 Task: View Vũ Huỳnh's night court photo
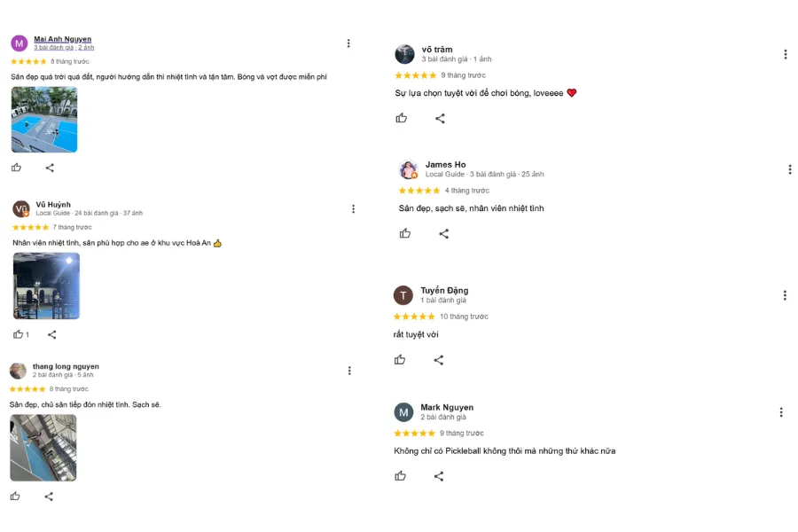pos(46,286)
